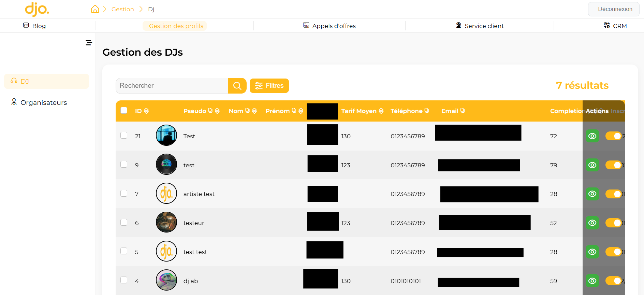Screen dimensions: 644x295
Task: View DJ 'Test' with eye icon
Action: [592, 136]
